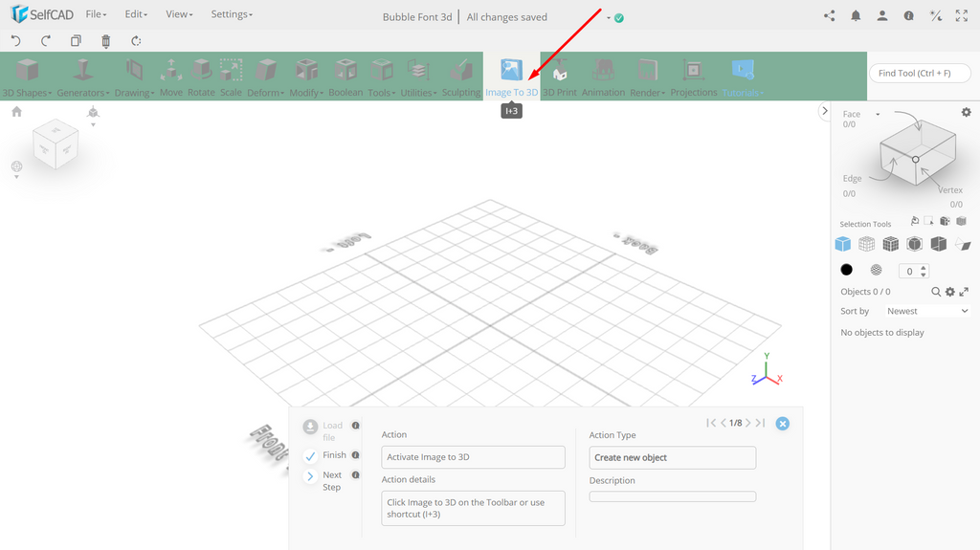Screen dimensions: 980x550
Task: Increase the selection value stepper
Action: (x=924, y=268)
